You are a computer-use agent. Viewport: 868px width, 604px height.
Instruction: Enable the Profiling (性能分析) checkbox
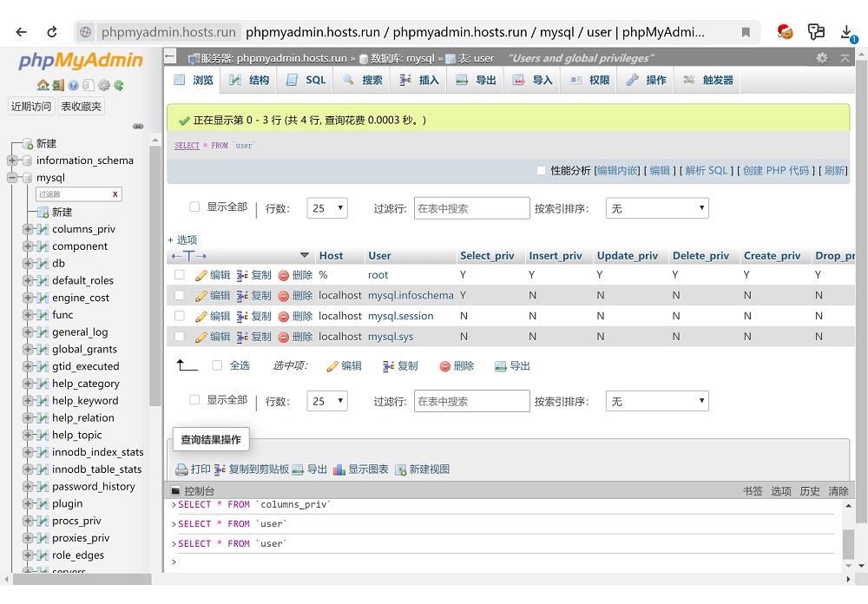[x=541, y=170]
